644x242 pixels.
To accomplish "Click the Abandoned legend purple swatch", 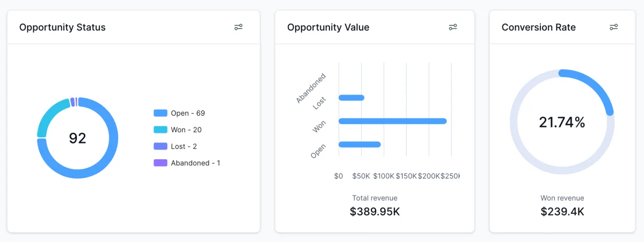I will pos(160,163).
